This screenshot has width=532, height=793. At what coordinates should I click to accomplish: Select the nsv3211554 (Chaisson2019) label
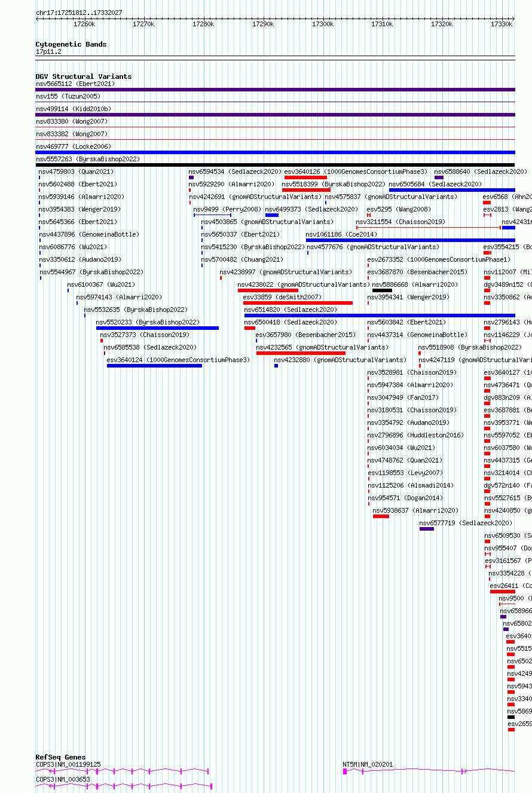point(401,222)
